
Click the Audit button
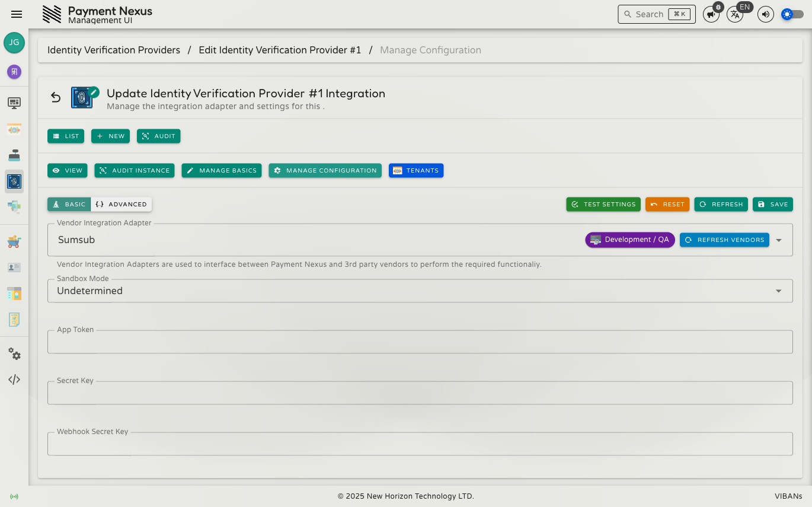click(159, 136)
